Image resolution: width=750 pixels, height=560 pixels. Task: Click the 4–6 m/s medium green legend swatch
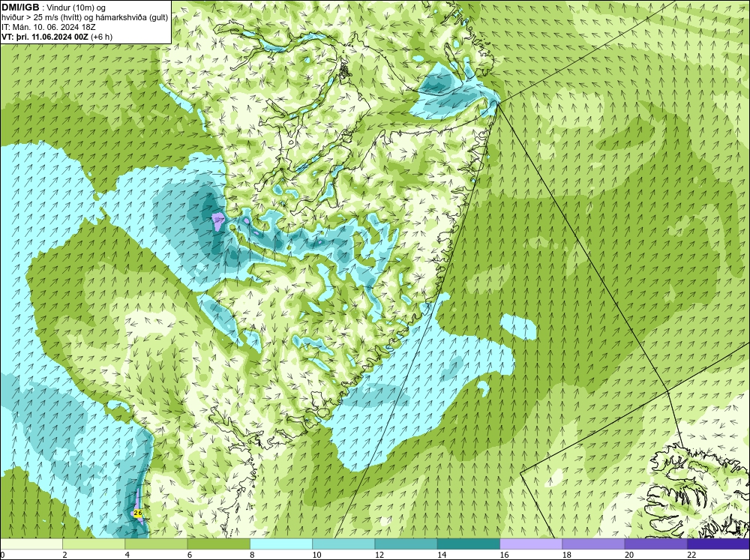coord(157,544)
